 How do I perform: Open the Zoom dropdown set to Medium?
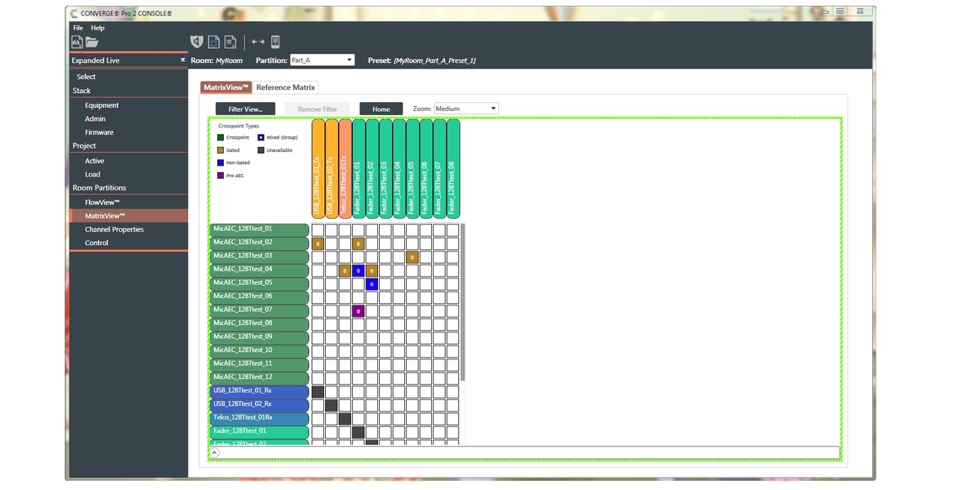click(465, 109)
